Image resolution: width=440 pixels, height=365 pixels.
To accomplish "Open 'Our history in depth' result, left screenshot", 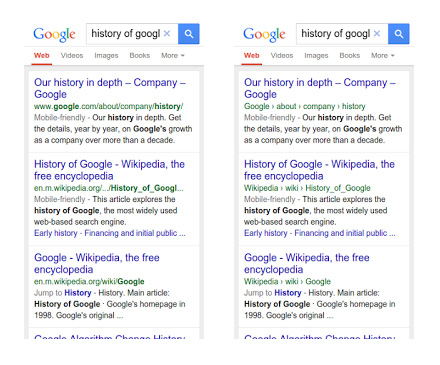I will pyautogui.click(x=110, y=88).
